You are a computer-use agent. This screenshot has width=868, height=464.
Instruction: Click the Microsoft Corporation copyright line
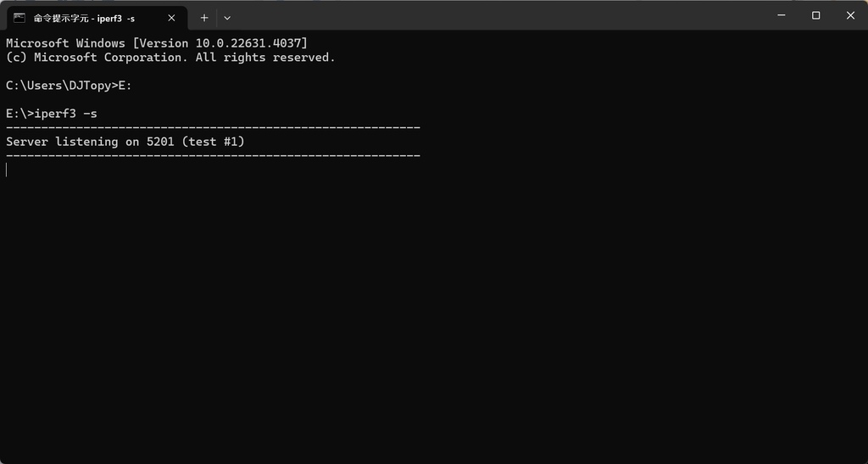coord(171,57)
